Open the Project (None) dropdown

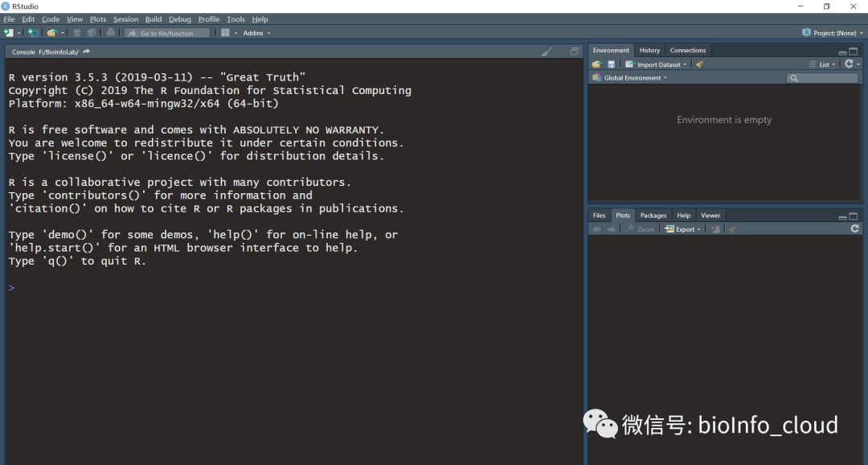(x=832, y=33)
